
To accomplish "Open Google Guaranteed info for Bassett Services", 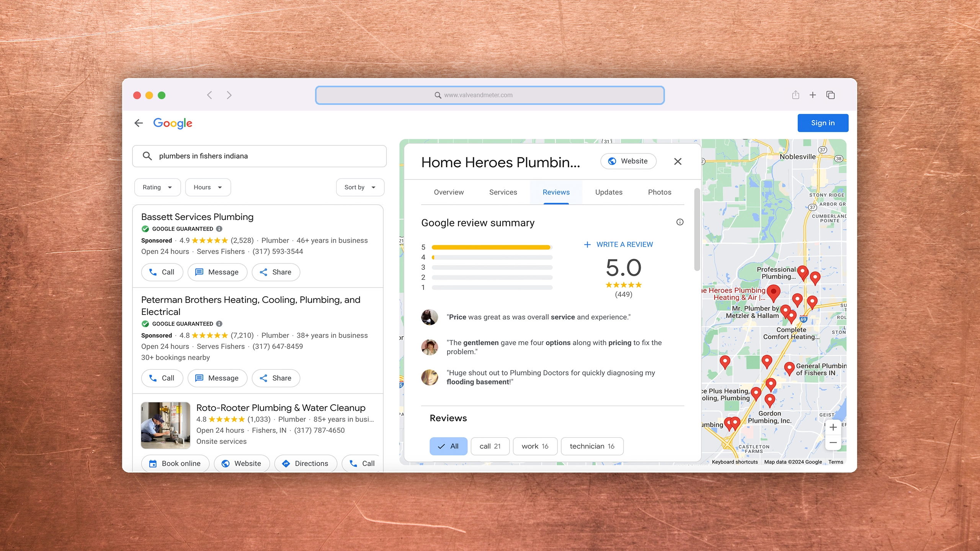I will (x=219, y=229).
